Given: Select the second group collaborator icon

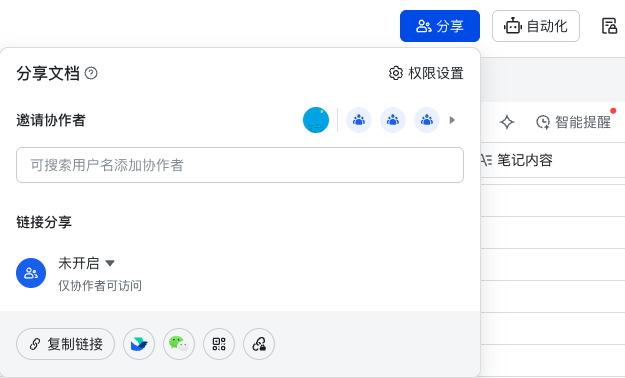Looking at the screenshot, I should (x=393, y=120).
